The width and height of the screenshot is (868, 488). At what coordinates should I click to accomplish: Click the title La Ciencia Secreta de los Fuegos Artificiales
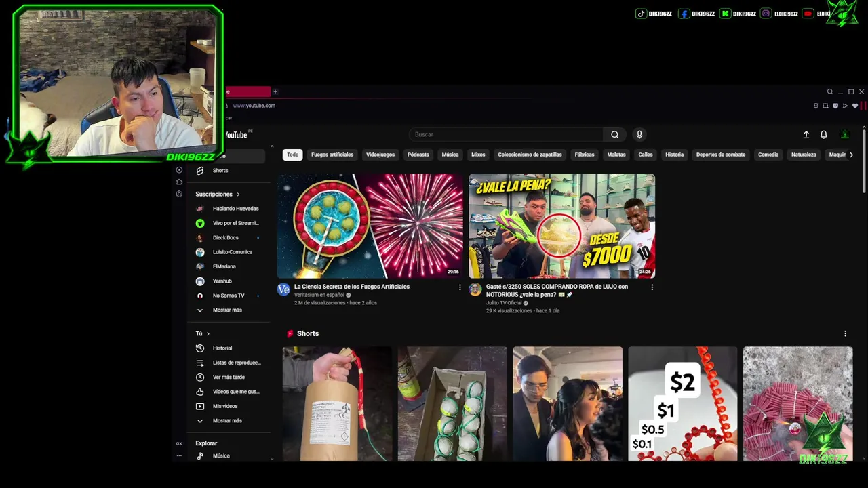point(352,287)
